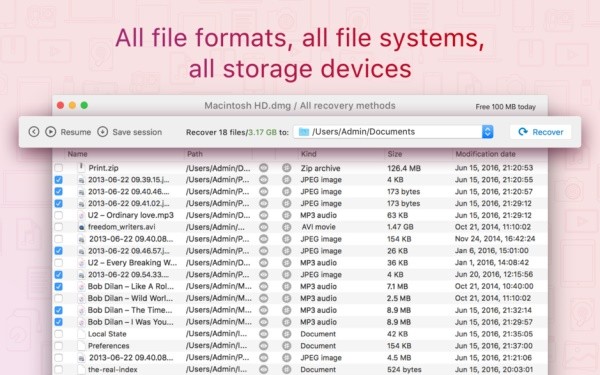Check the Print.zip checkbox
The height and width of the screenshot is (375, 600).
59,168
